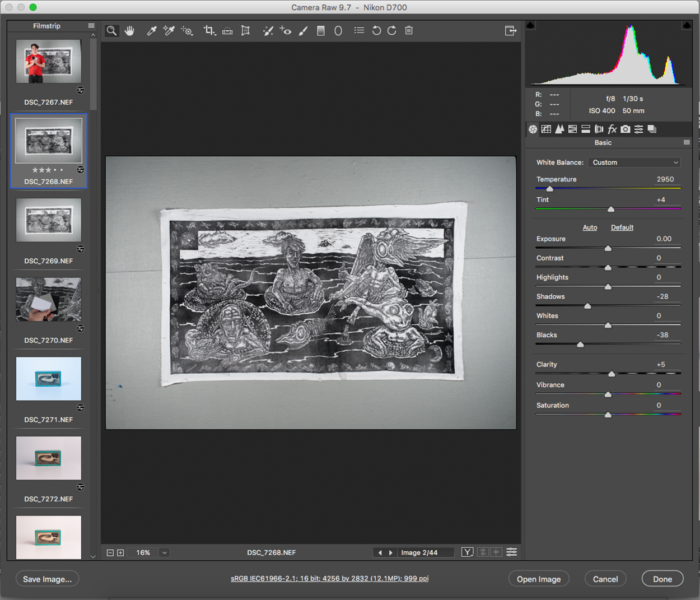This screenshot has width=700, height=600.
Task: Open the Filmstrip panel menu
Action: tap(91, 26)
